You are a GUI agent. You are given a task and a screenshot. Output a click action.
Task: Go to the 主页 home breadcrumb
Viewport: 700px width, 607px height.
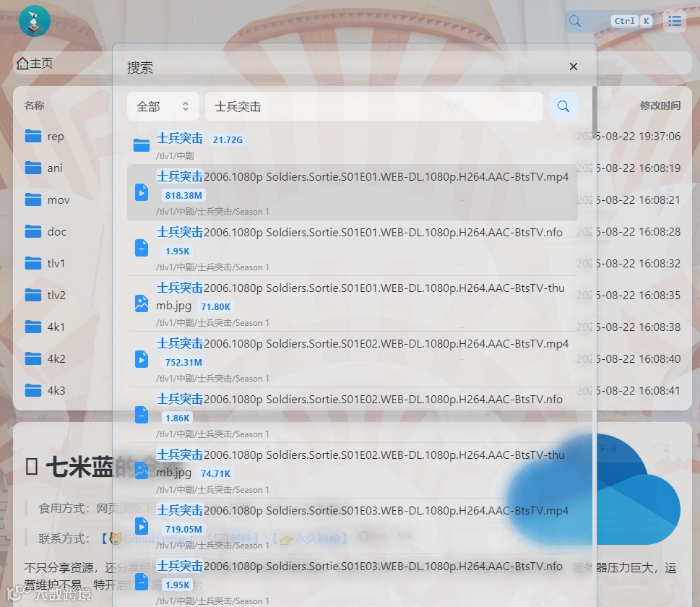click(x=35, y=63)
